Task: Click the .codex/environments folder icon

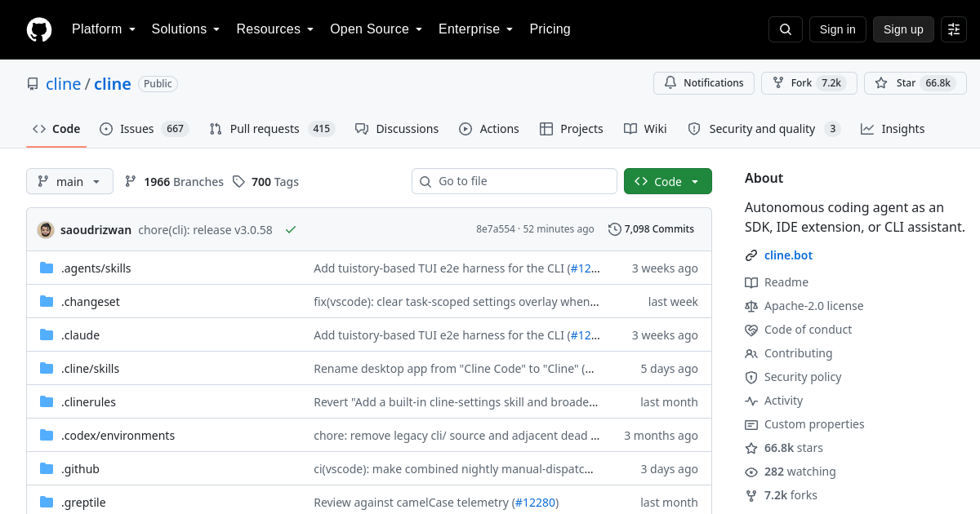Action: pyautogui.click(x=47, y=436)
